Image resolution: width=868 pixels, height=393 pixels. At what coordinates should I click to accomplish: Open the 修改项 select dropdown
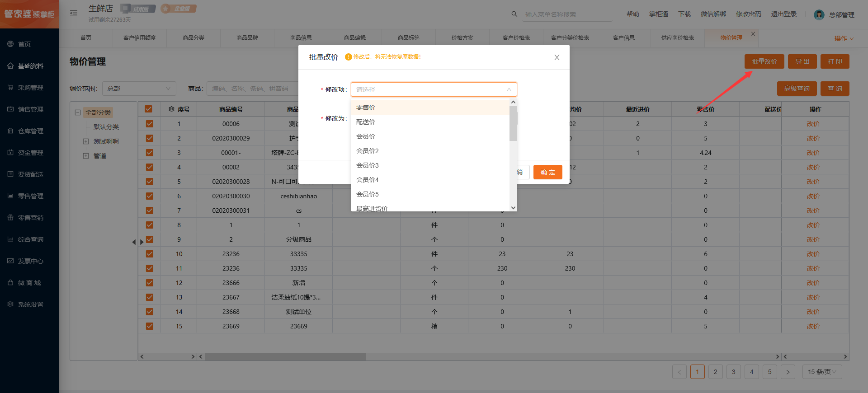pyautogui.click(x=434, y=89)
